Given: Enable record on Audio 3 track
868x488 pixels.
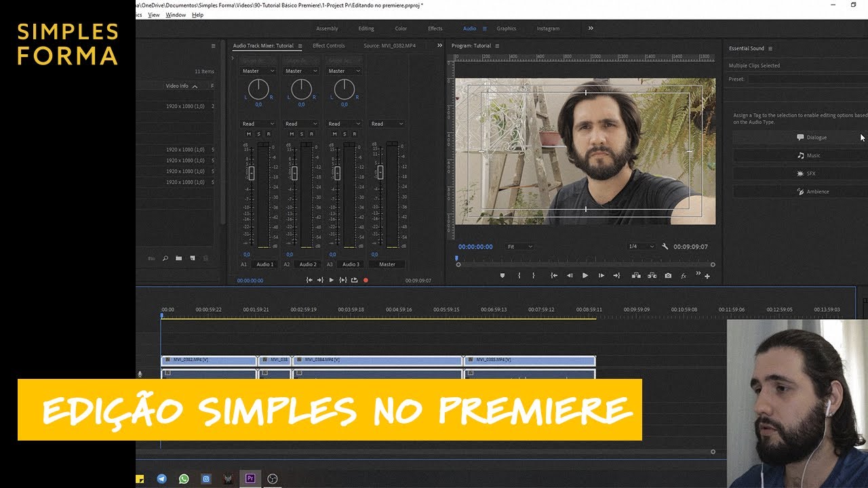Looking at the screenshot, I should coord(353,134).
